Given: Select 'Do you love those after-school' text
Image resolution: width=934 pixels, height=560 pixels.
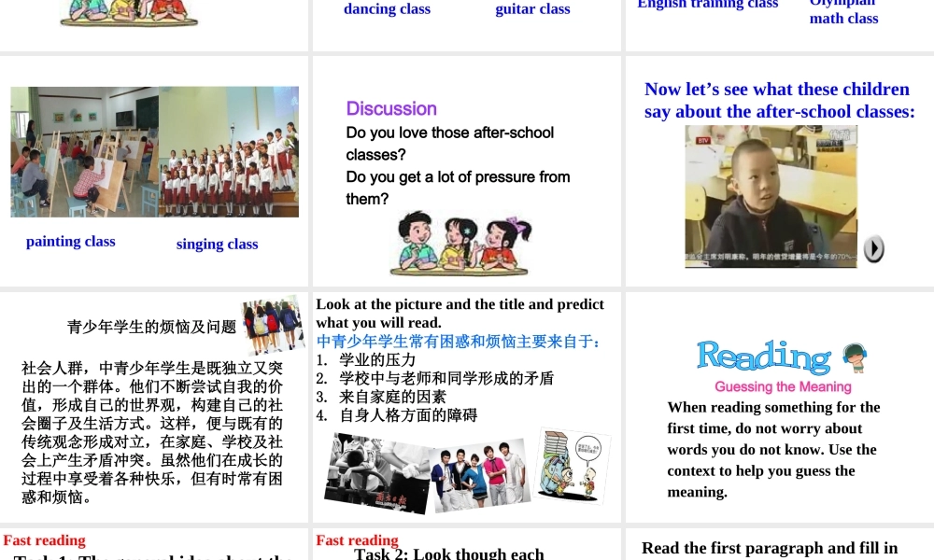Looking at the screenshot, I should pos(450,133).
